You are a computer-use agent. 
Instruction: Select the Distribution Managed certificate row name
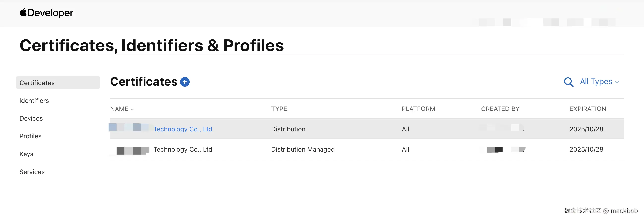point(183,149)
